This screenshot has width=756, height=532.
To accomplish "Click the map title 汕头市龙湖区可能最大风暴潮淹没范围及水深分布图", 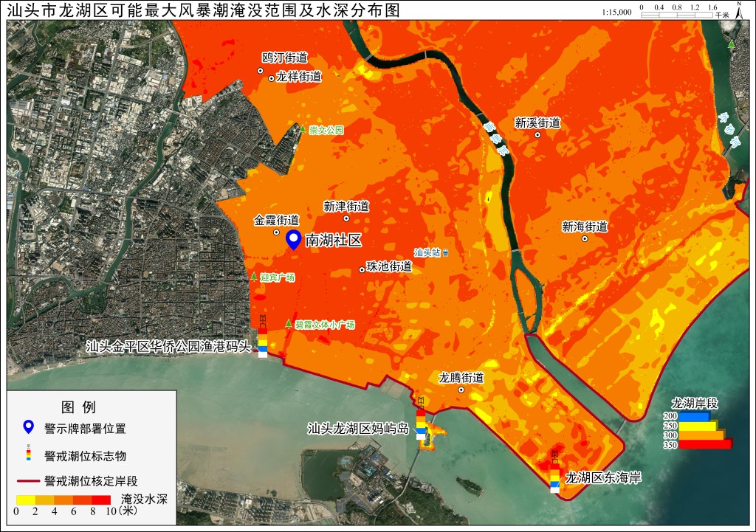I will 203,10.
